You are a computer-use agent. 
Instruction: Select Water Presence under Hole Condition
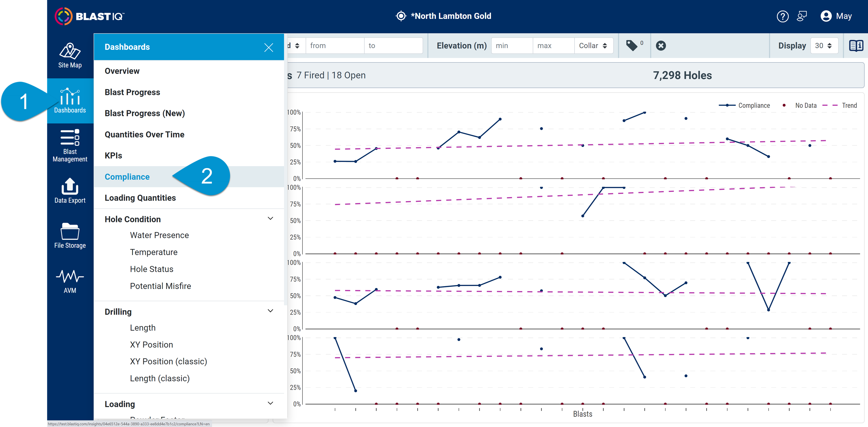pyautogui.click(x=159, y=235)
